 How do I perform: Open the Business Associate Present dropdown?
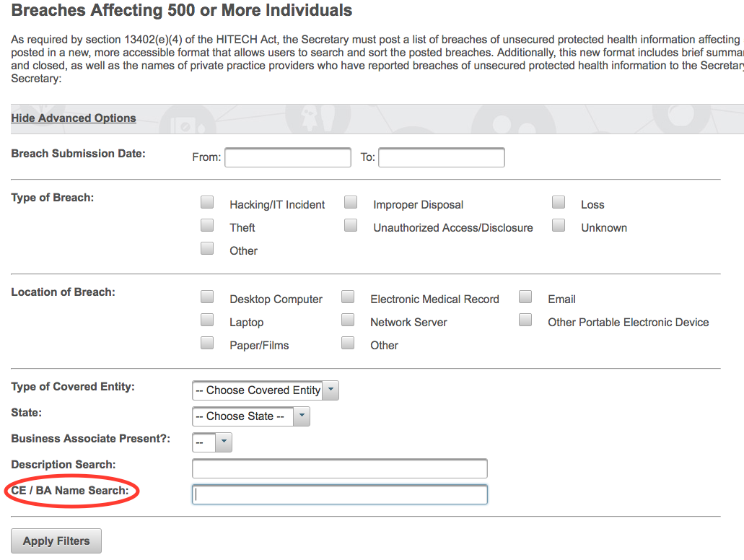pos(212,442)
